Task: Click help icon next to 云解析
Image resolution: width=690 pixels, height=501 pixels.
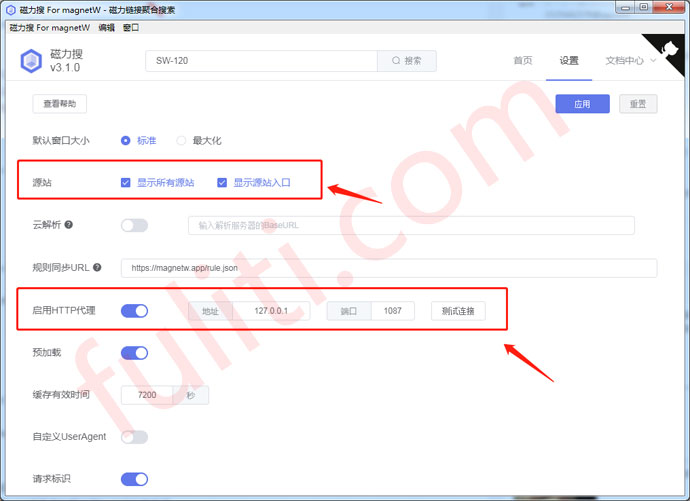Action: pos(69,225)
